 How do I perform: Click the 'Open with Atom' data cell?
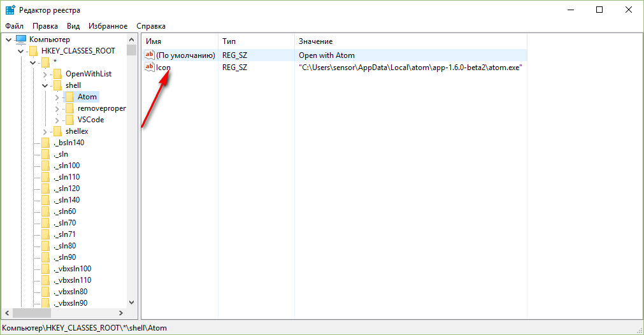327,55
